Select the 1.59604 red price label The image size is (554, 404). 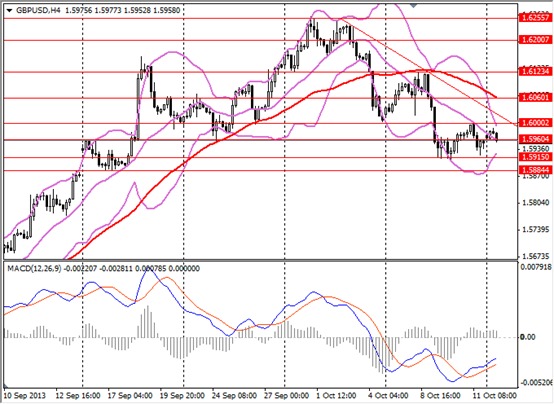(x=536, y=139)
